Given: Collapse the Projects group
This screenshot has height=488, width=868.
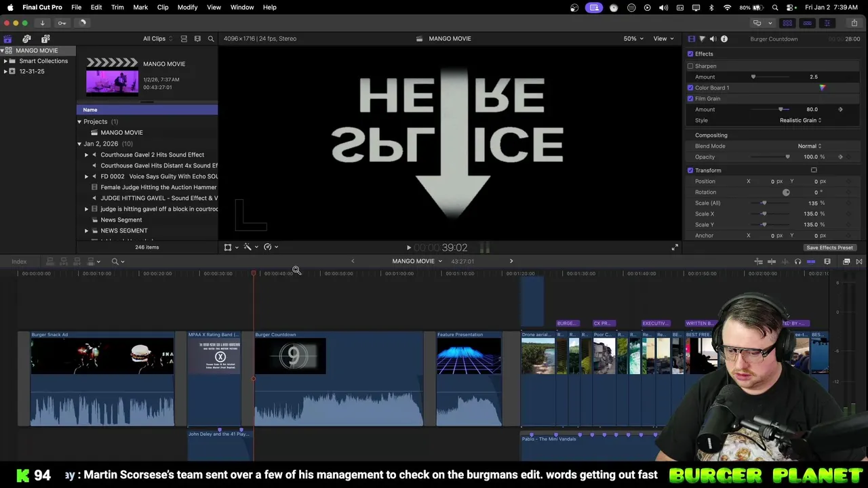Looking at the screenshot, I should [79, 122].
